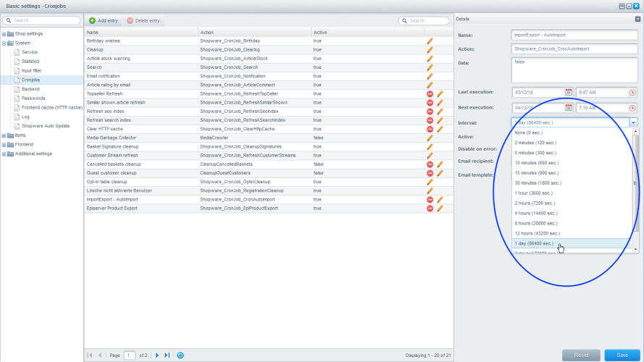
Task: Click Delete entry button
Action: click(143, 20)
